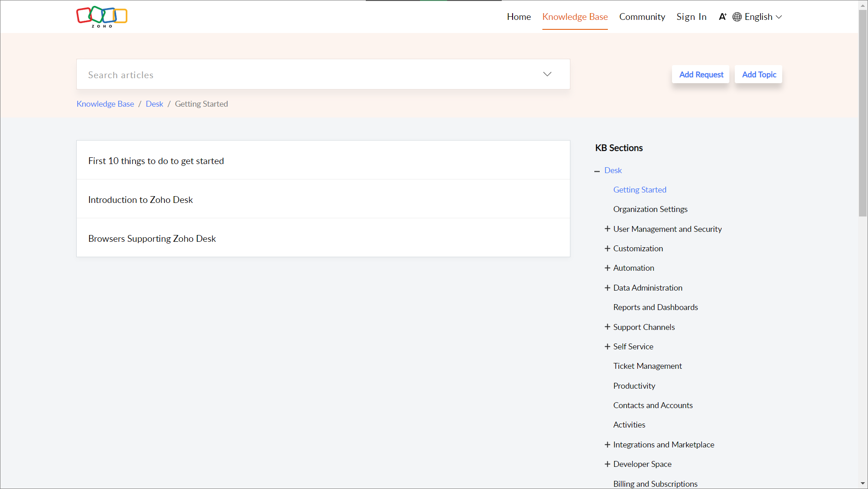Open Integrations and Marketplace section link
This screenshot has height=489, width=868.
point(663,445)
